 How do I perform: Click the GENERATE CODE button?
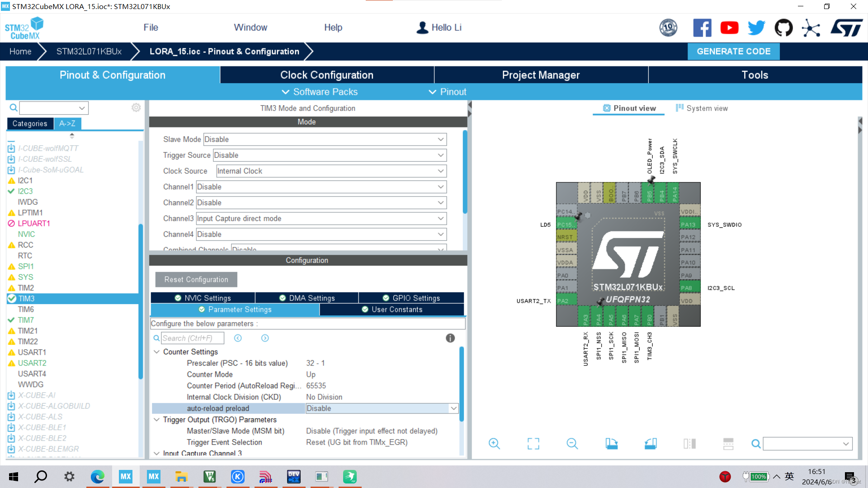733,52
